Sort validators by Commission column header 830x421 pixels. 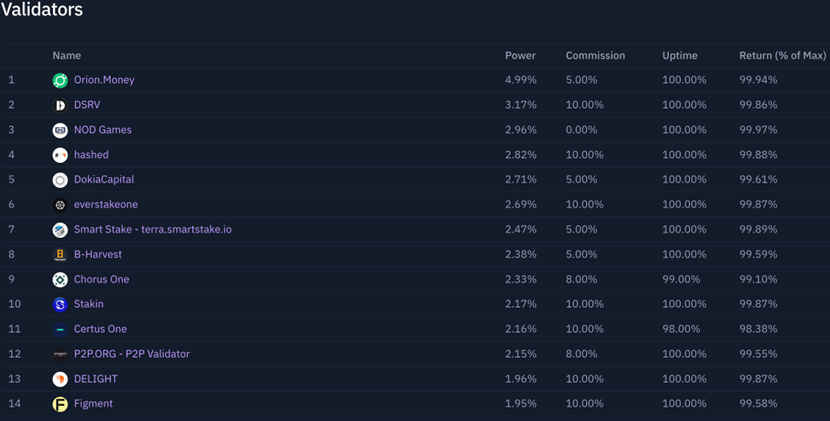click(x=596, y=56)
